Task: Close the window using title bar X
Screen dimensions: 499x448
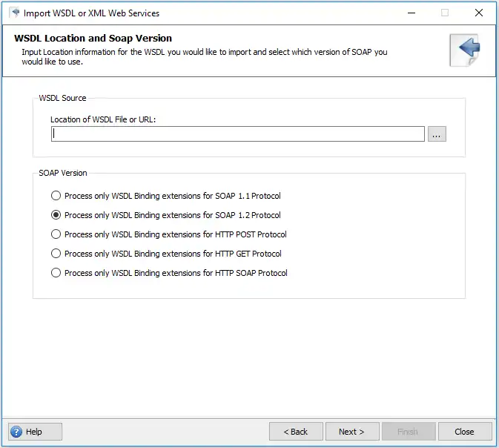Action: point(479,13)
